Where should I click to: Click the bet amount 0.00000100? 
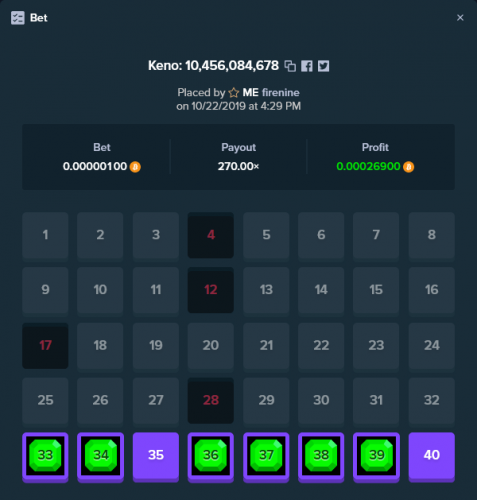95,166
